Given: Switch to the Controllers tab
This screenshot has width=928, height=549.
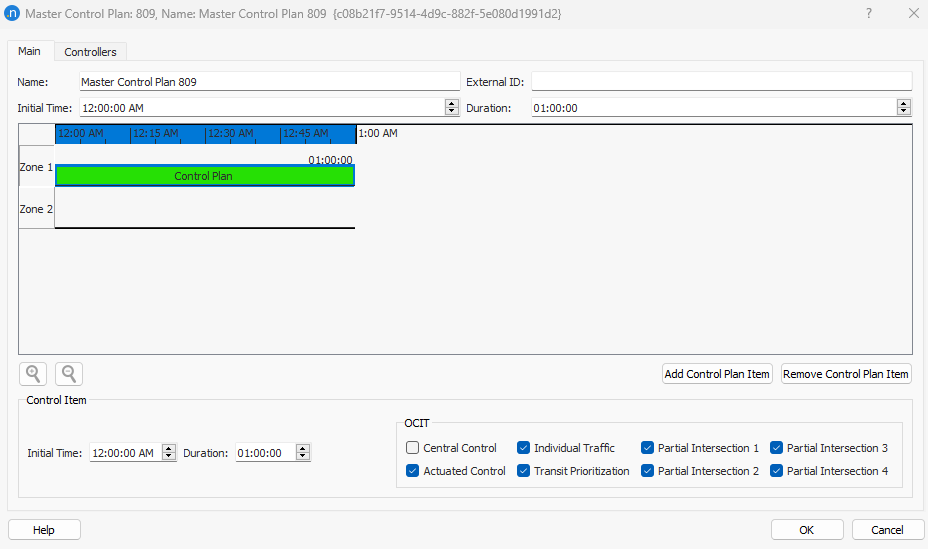Looking at the screenshot, I should point(91,52).
